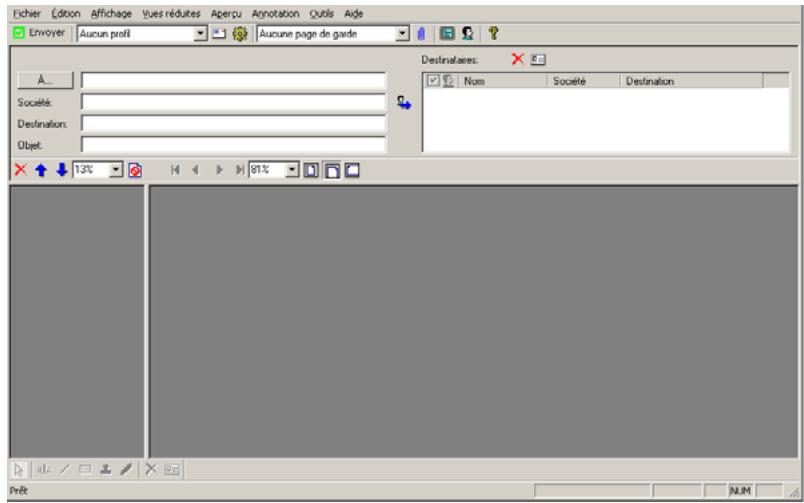Focus the À recipient input field

coord(233,81)
